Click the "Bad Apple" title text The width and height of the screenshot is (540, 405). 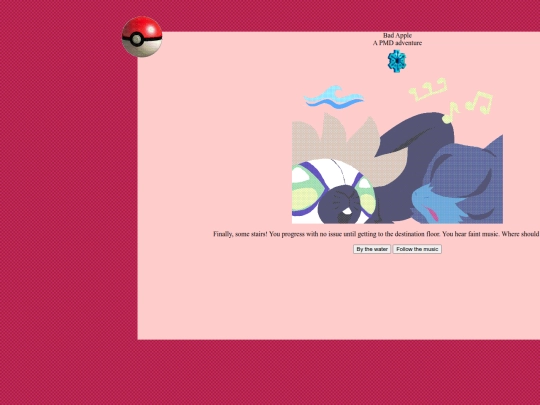(x=397, y=35)
